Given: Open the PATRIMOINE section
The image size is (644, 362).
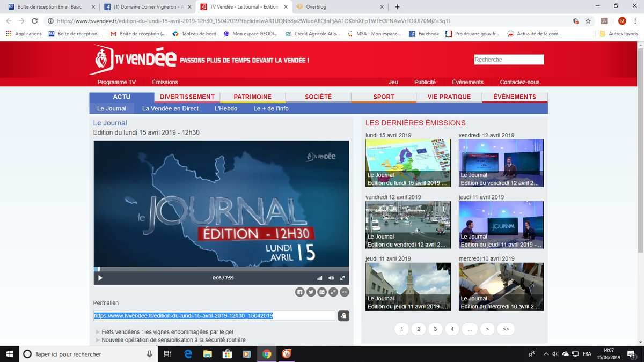Looking at the screenshot, I should pyautogui.click(x=253, y=97).
